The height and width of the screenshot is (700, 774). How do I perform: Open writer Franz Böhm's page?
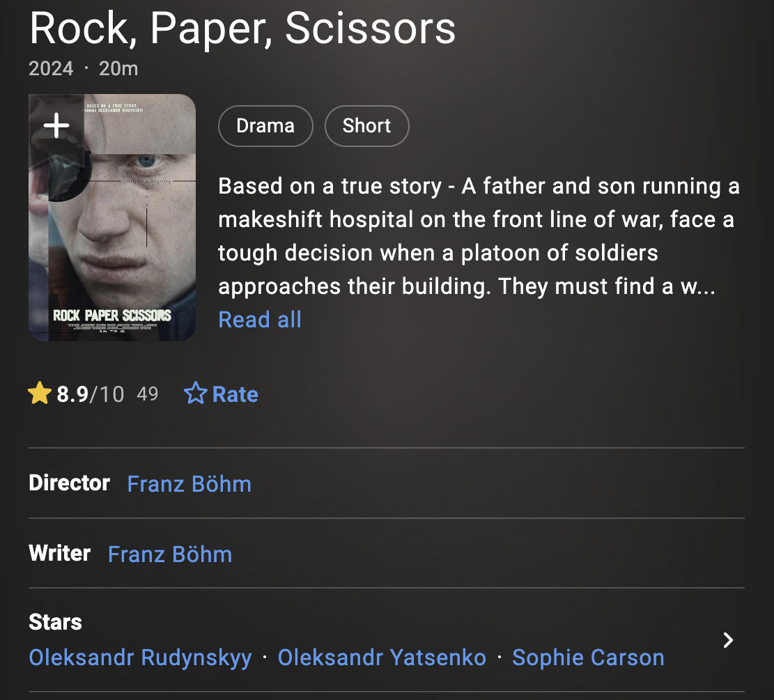(x=170, y=554)
